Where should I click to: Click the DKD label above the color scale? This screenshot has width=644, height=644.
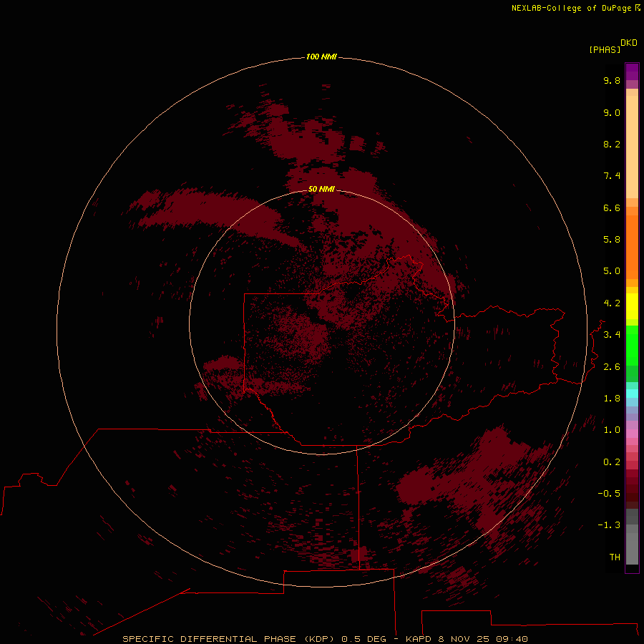pyautogui.click(x=628, y=43)
